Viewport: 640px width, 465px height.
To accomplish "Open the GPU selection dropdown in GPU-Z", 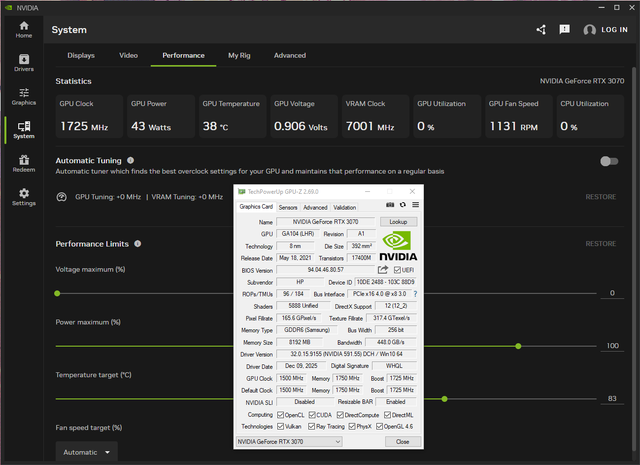I will [289, 441].
